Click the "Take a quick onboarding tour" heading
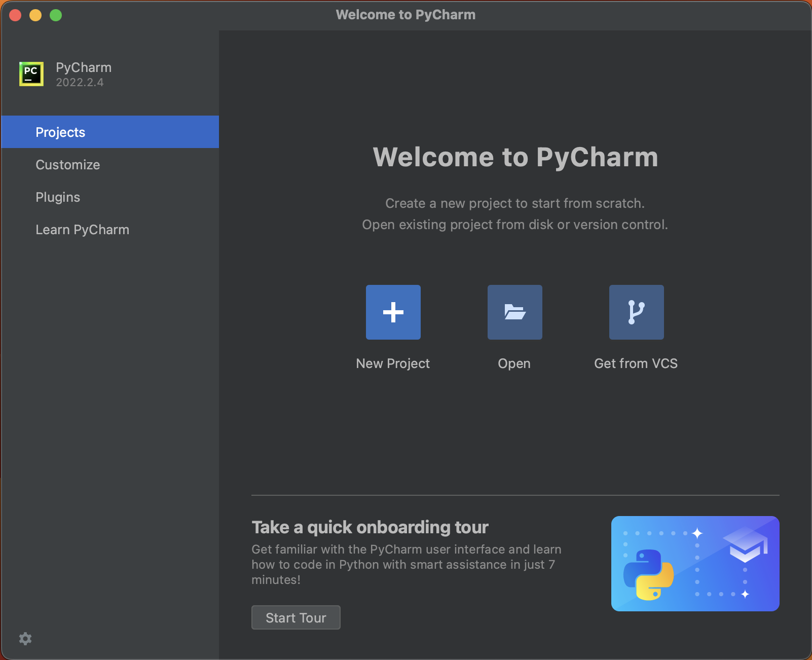Screen dimensions: 812x660 (x=370, y=527)
